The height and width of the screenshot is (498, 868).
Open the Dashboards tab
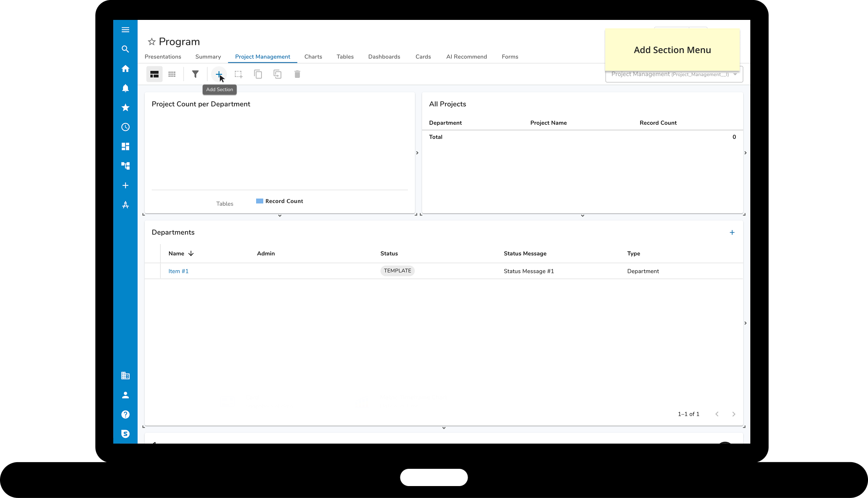(x=384, y=57)
